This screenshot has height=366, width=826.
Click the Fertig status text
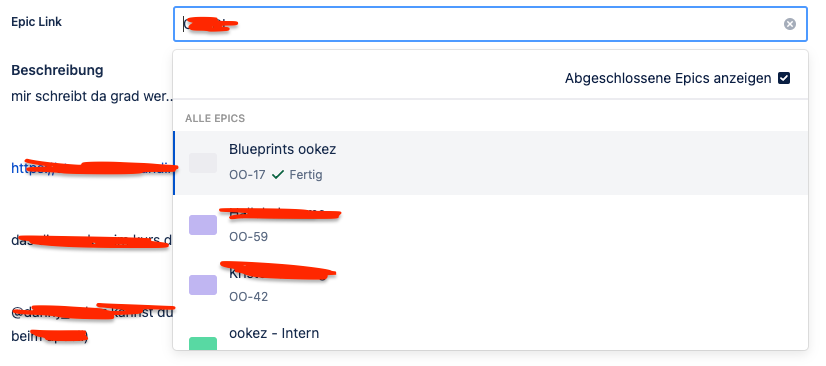click(x=306, y=175)
